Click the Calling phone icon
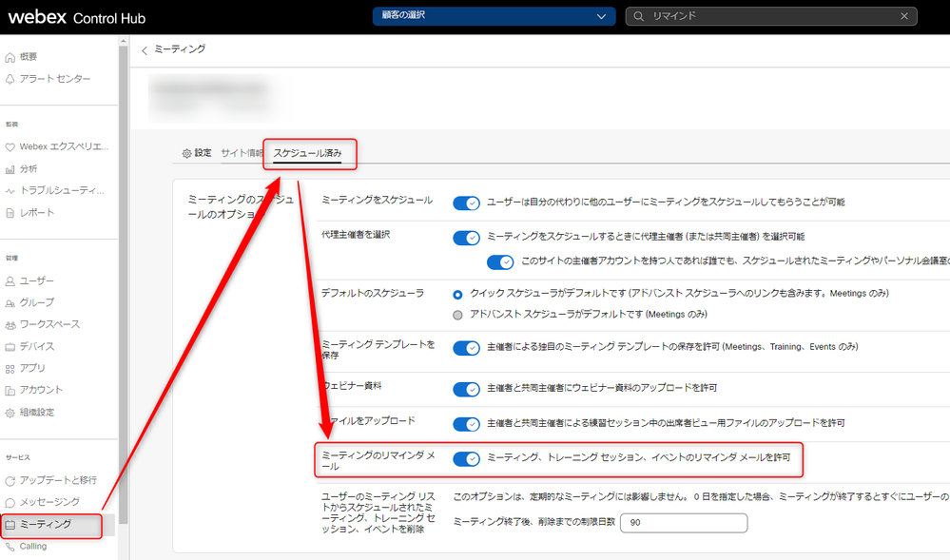 coord(10,547)
